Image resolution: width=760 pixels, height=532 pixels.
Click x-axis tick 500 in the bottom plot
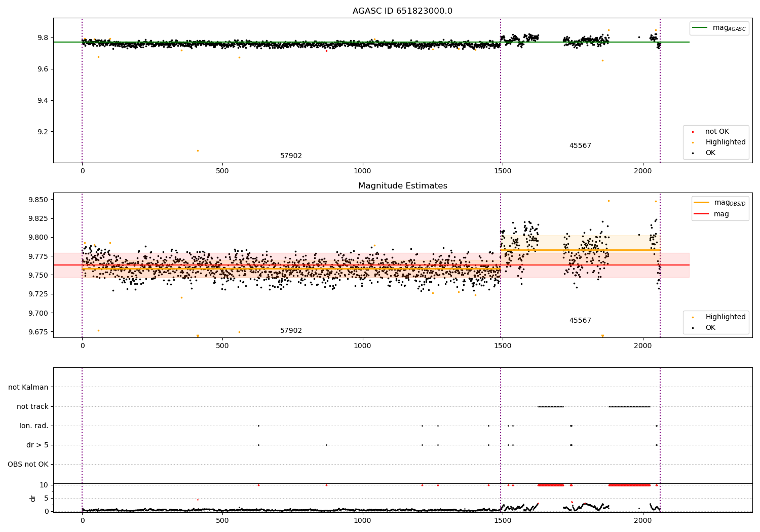point(222,521)
